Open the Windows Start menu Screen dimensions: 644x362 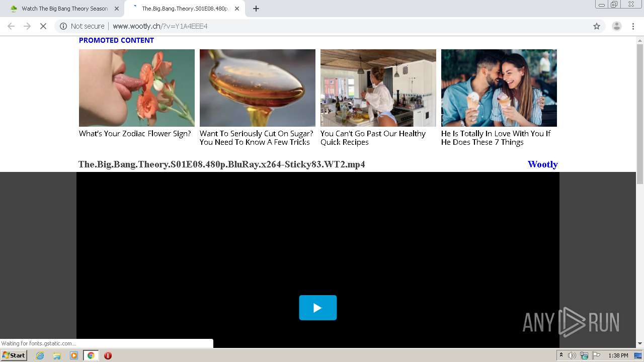click(x=14, y=355)
